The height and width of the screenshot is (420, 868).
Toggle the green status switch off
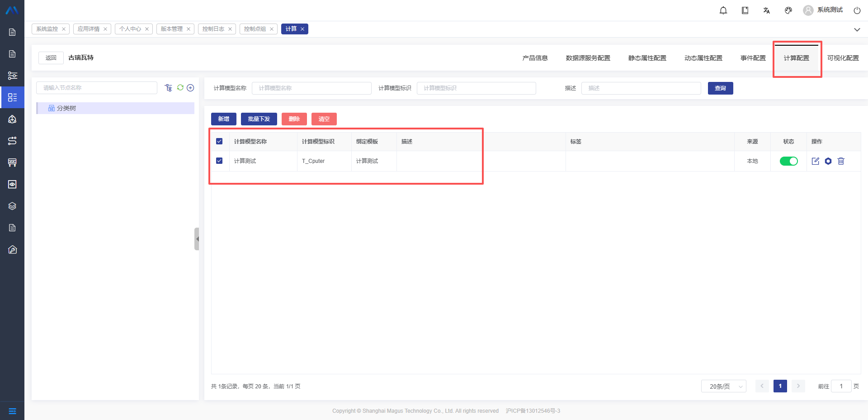(788, 161)
